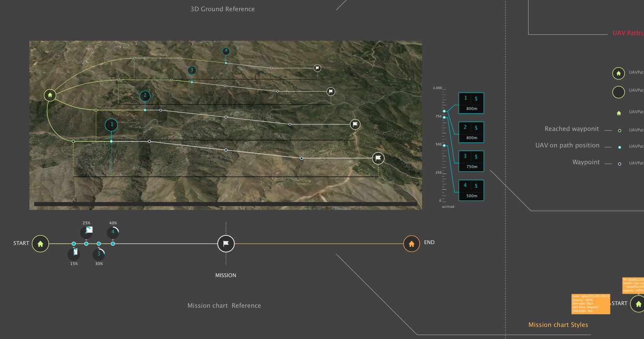Click the bottommost flag endpoint on the map
The width and height of the screenshot is (644, 339).
(x=378, y=158)
